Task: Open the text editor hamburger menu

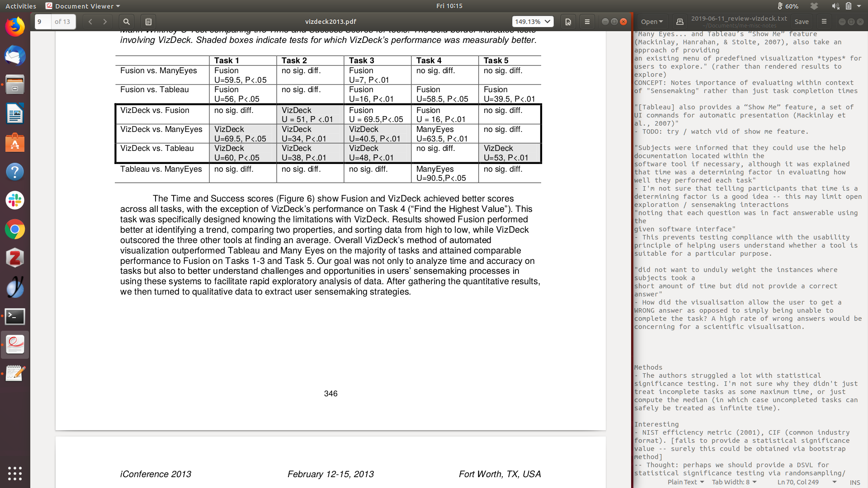Action: 824,22
